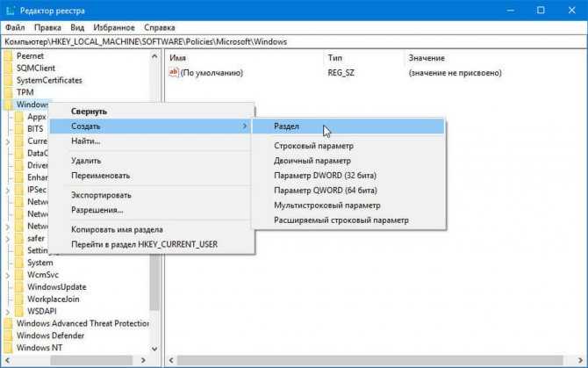Viewport: 588px width, 368px height.
Task: Expand the WcmSvc tree node
Action: tap(8, 276)
